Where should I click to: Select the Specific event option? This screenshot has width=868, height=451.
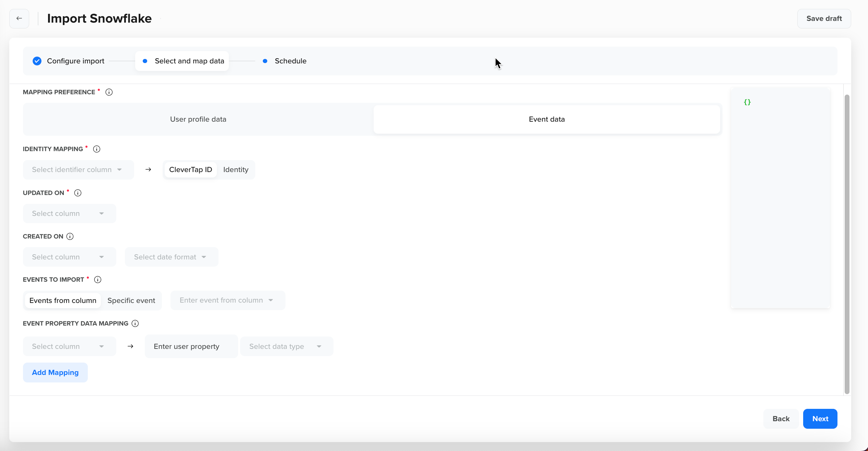pyautogui.click(x=131, y=301)
